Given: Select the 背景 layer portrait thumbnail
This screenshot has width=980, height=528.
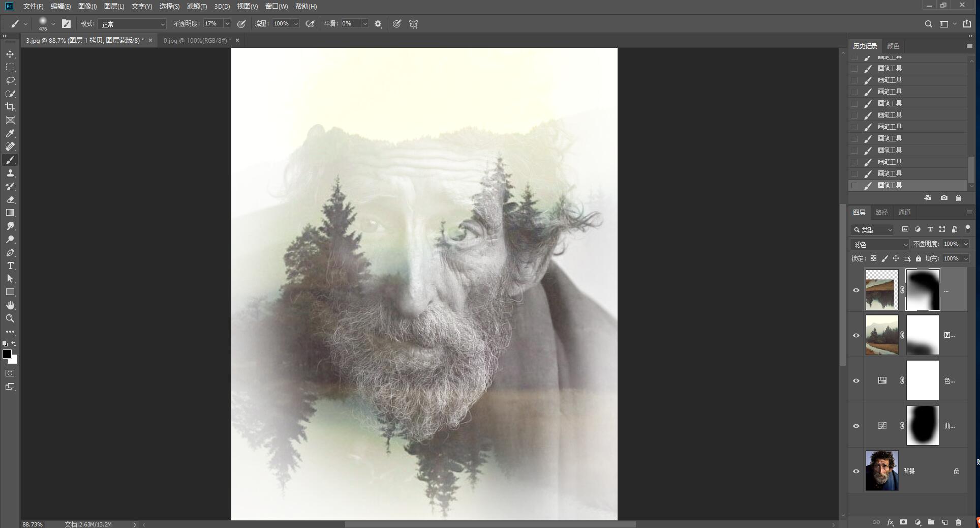Looking at the screenshot, I should point(882,471).
